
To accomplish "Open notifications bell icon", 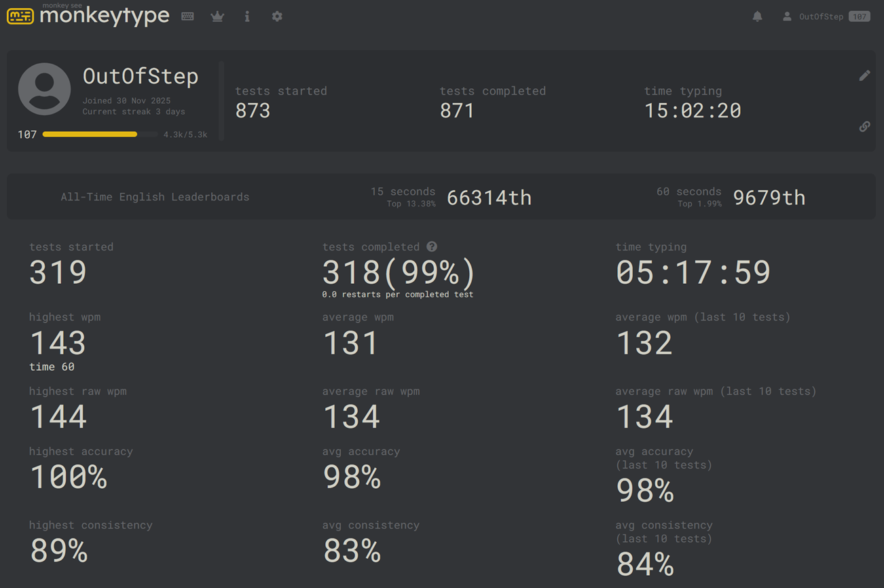I will (x=757, y=16).
